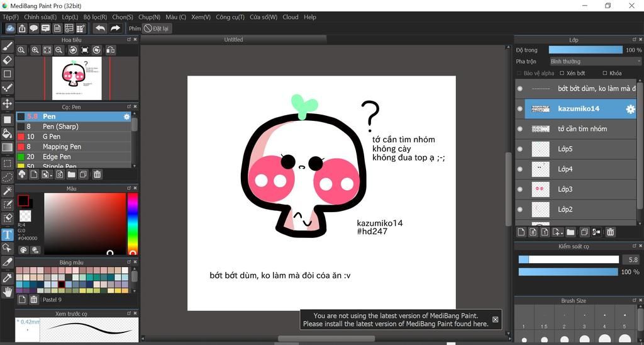Select the Bucket fill tool
The height and width of the screenshot is (345, 644).
tap(8, 133)
